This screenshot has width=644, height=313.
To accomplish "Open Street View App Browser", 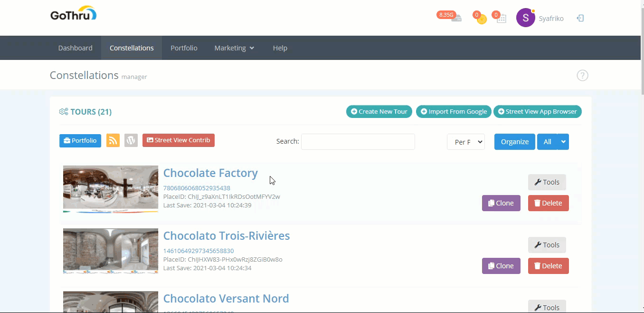I will pos(538,112).
